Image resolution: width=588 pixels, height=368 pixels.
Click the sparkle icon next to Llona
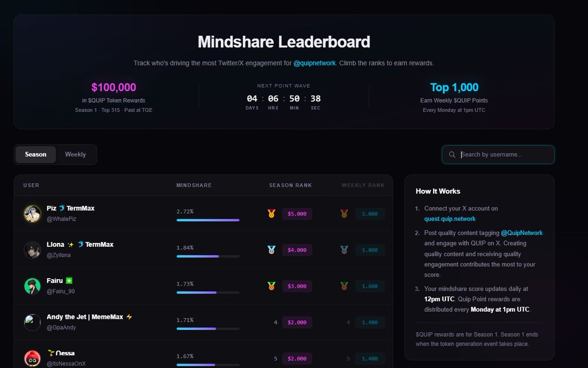[71, 244]
